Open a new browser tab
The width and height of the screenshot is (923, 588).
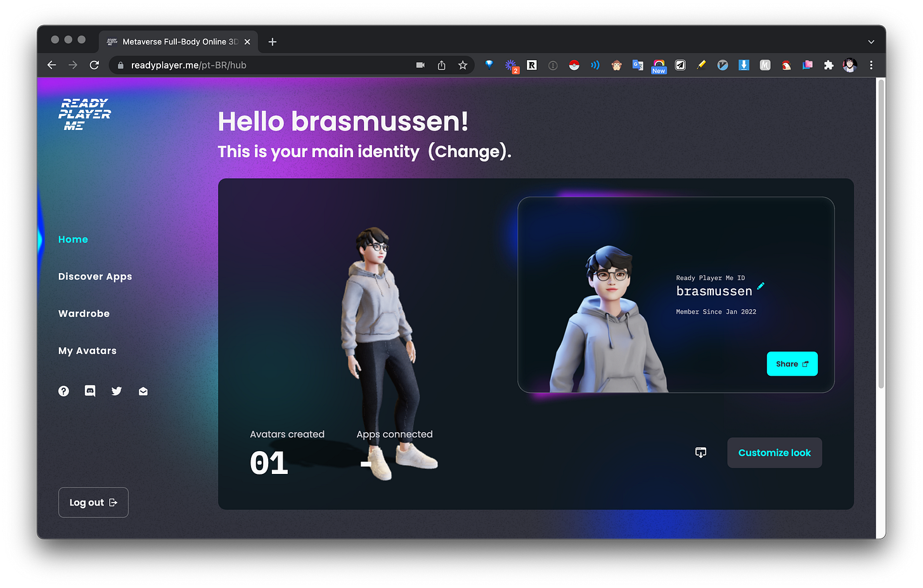pos(273,42)
